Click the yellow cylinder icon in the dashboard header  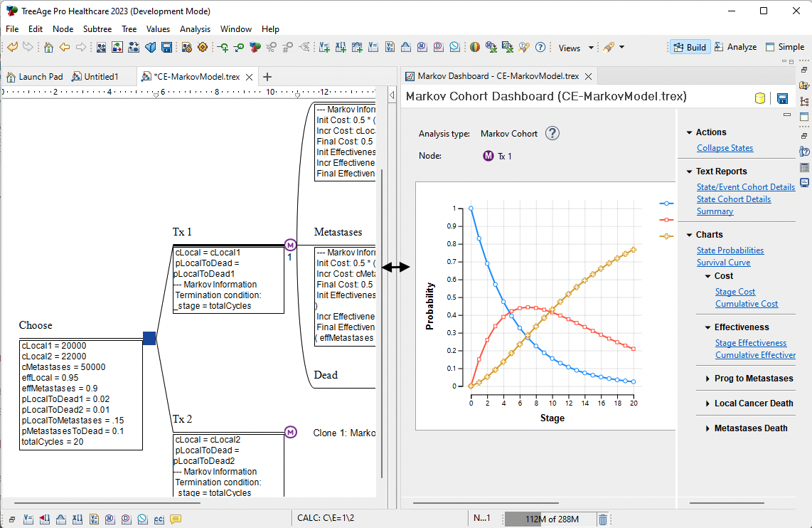coord(760,98)
